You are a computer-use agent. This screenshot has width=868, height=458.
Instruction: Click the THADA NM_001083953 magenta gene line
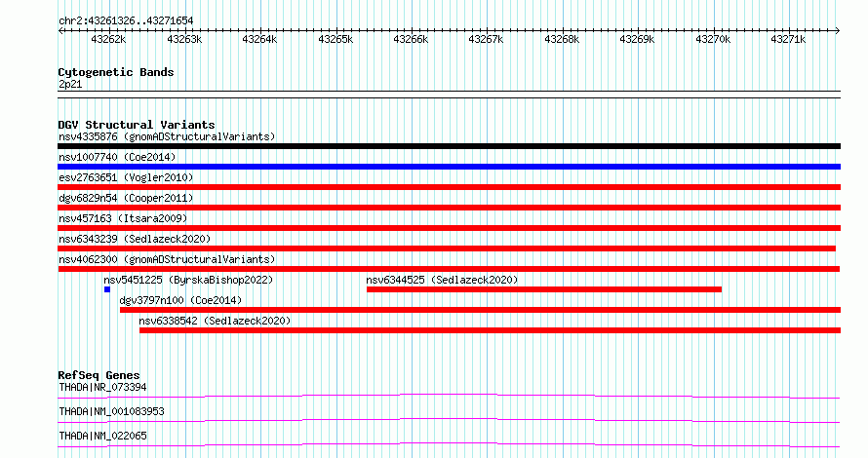pyautogui.click(x=449, y=420)
